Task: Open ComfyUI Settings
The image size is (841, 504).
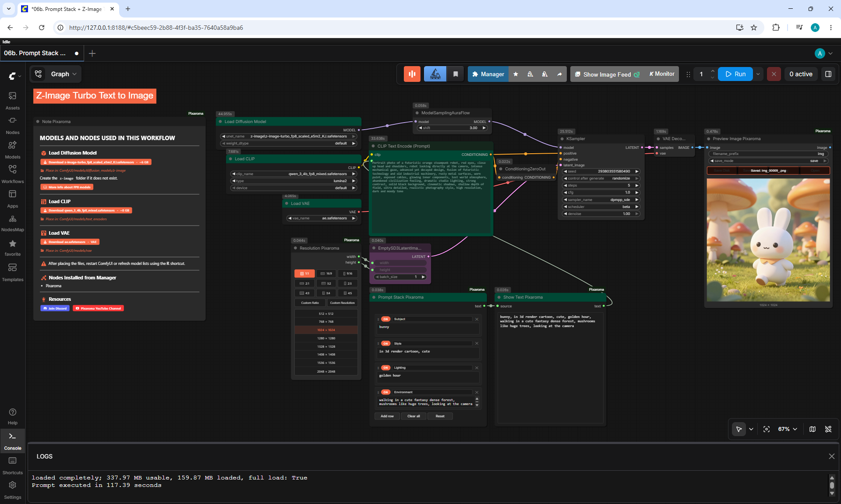Action: point(12,490)
